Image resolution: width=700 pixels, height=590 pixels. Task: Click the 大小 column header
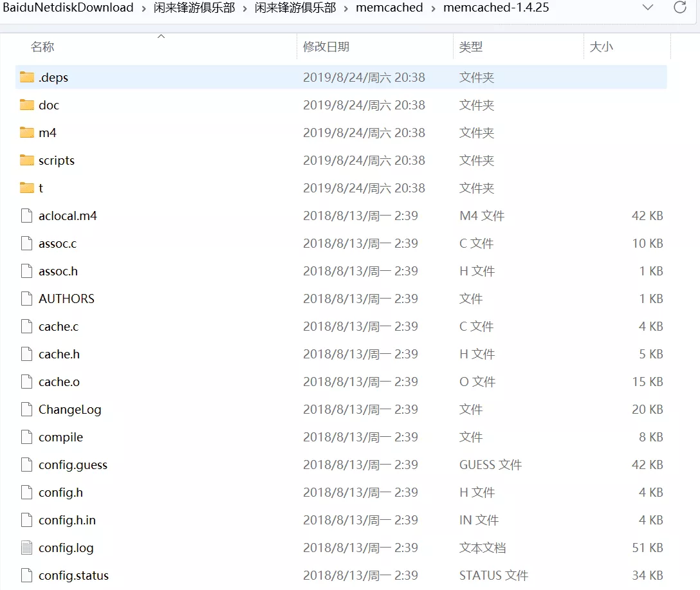click(602, 47)
